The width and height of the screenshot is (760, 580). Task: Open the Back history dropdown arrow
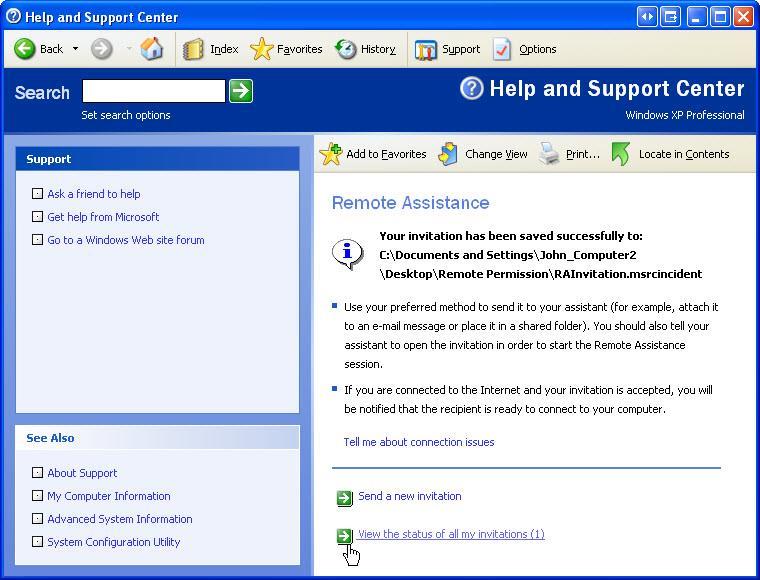pyautogui.click(x=76, y=48)
